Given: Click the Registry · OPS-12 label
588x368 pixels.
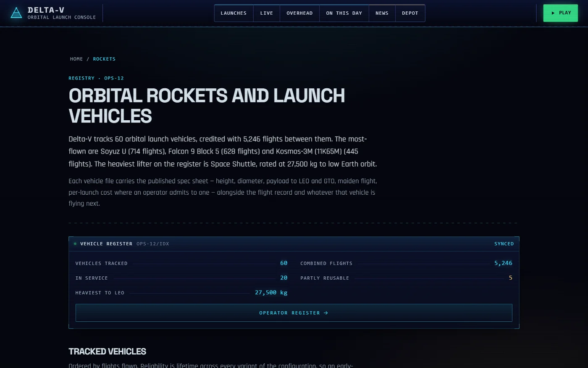Looking at the screenshot, I should pyautogui.click(x=96, y=78).
